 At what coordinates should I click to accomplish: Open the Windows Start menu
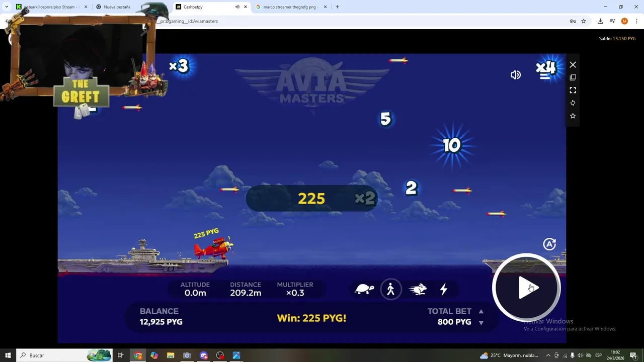point(8,355)
